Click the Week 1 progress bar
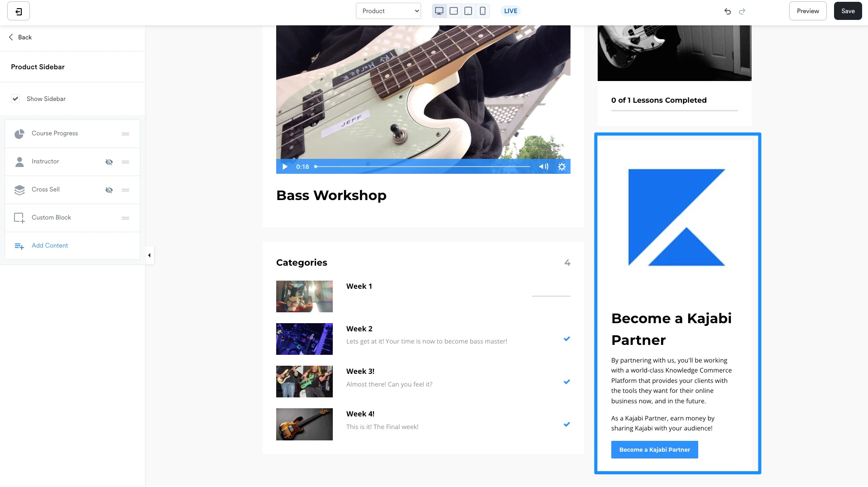The height and width of the screenshot is (487, 868). [x=551, y=296]
